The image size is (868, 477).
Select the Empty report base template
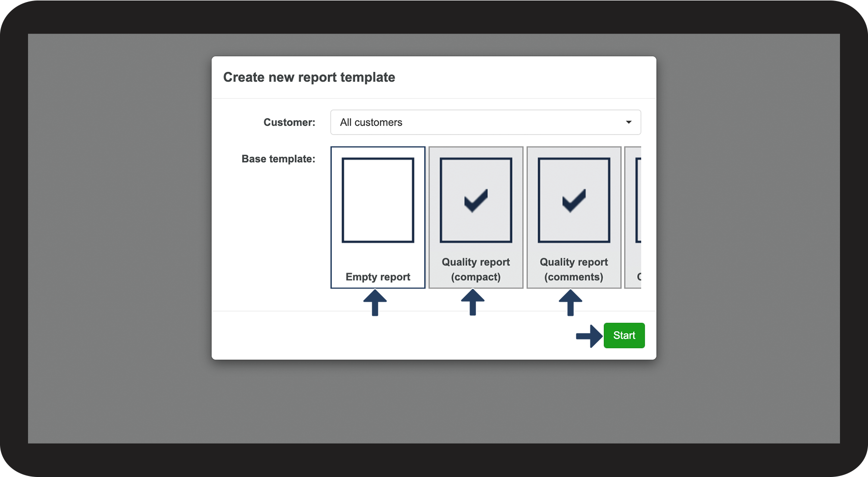378,217
